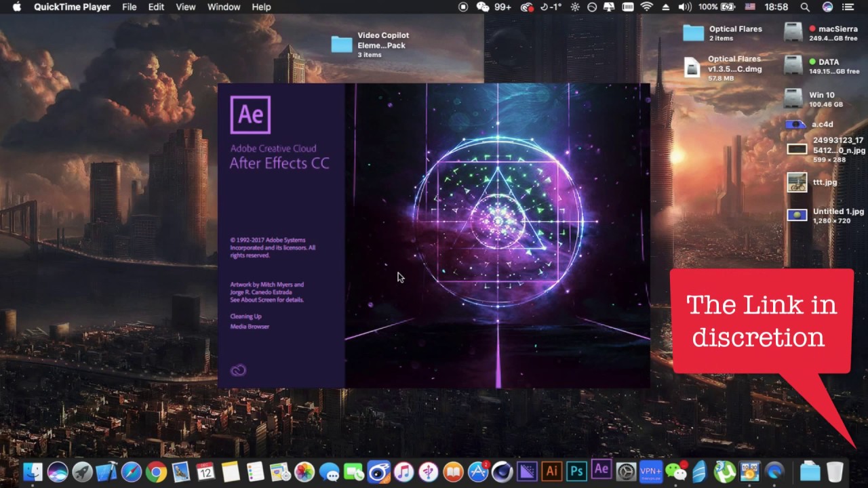Launch Google Chrome from the dock
Image resolution: width=868 pixels, height=488 pixels.
(156, 472)
